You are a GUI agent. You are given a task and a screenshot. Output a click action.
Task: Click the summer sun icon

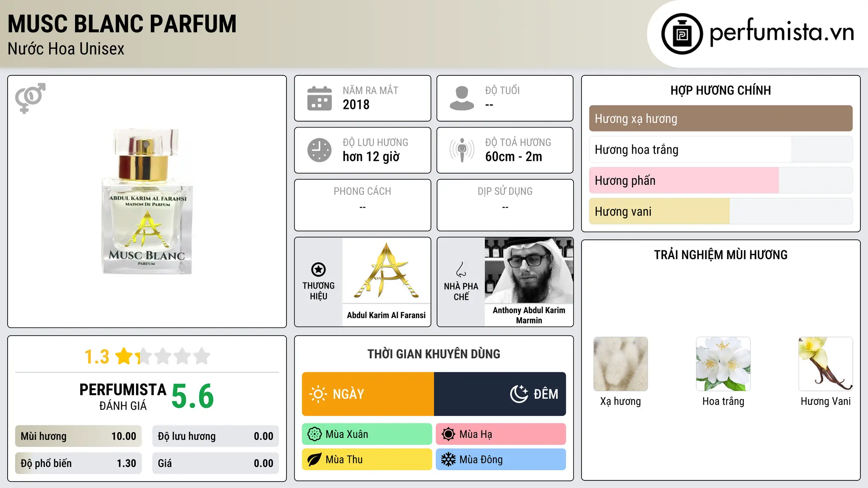[x=448, y=434]
